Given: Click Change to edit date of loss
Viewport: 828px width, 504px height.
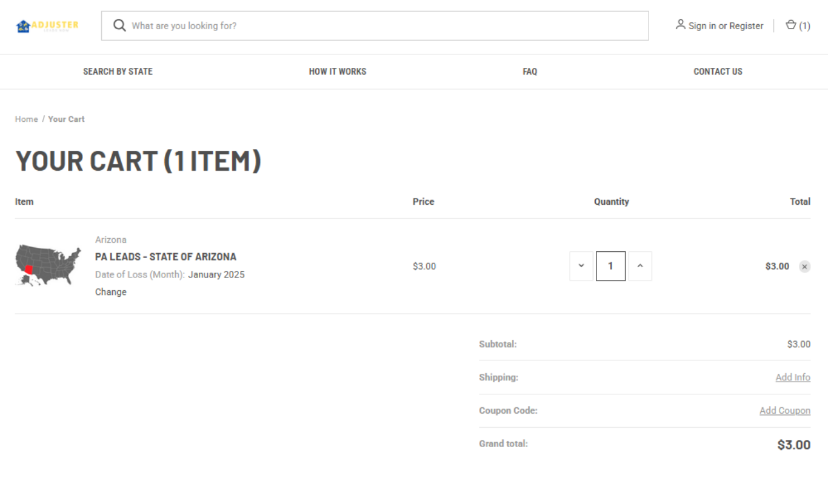Looking at the screenshot, I should [x=111, y=292].
